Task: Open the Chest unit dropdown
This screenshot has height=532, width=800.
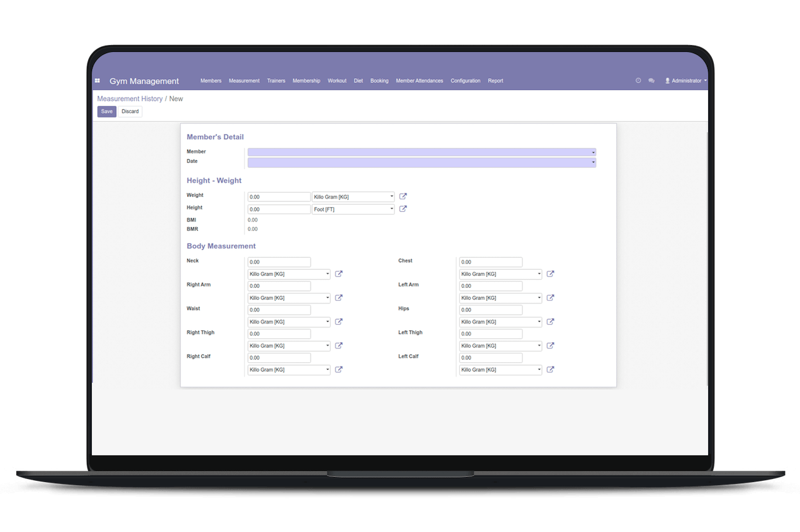Action: tap(501, 274)
